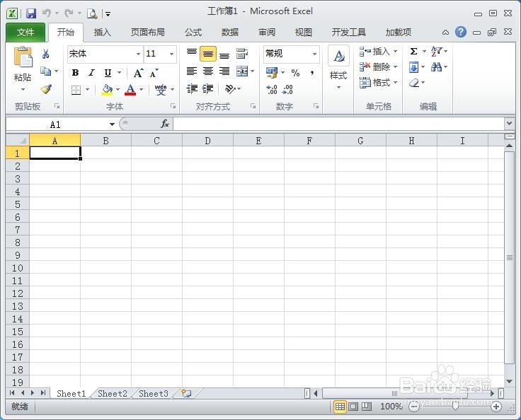Screen dimensions: 521x420
Task: Click the Save icon in quick access toolbar
Action: pos(31,13)
